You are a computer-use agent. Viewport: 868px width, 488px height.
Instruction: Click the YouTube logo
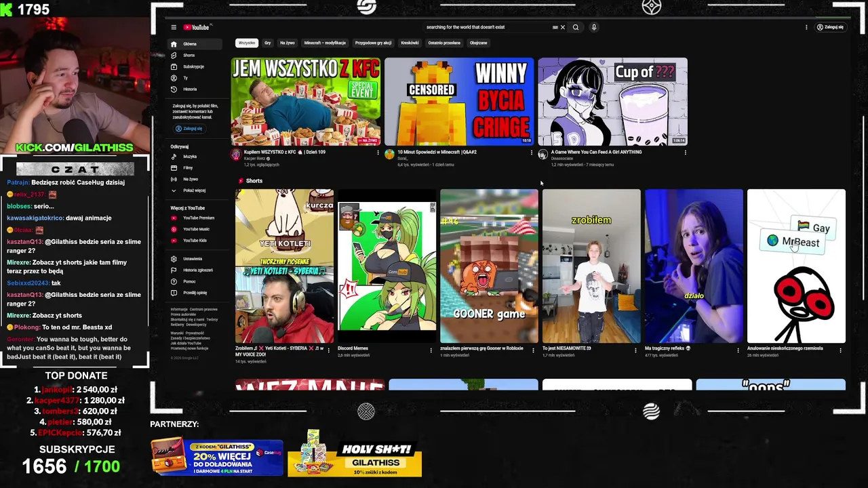(198, 27)
